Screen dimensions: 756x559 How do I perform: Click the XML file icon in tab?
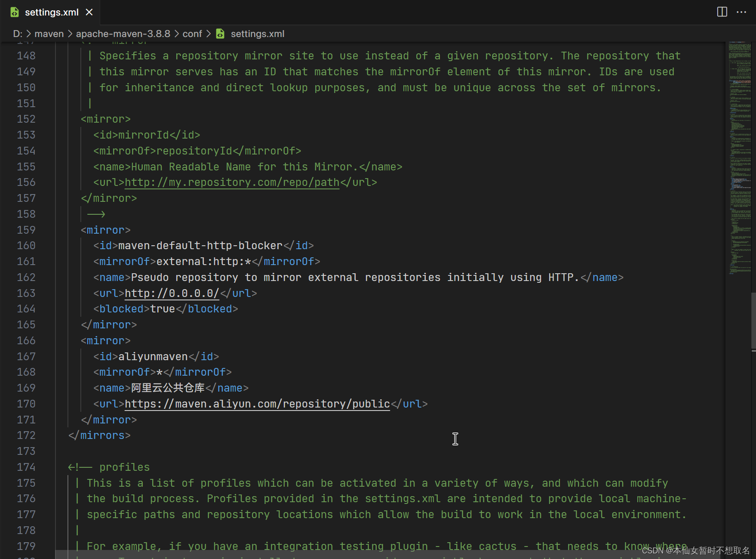pos(15,12)
